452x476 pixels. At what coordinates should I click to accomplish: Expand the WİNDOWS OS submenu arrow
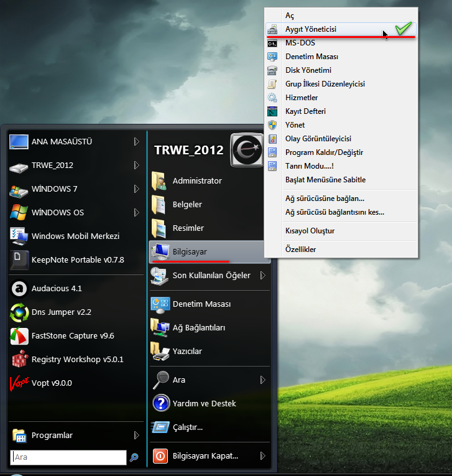pyautogui.click(x=137, y=213)
